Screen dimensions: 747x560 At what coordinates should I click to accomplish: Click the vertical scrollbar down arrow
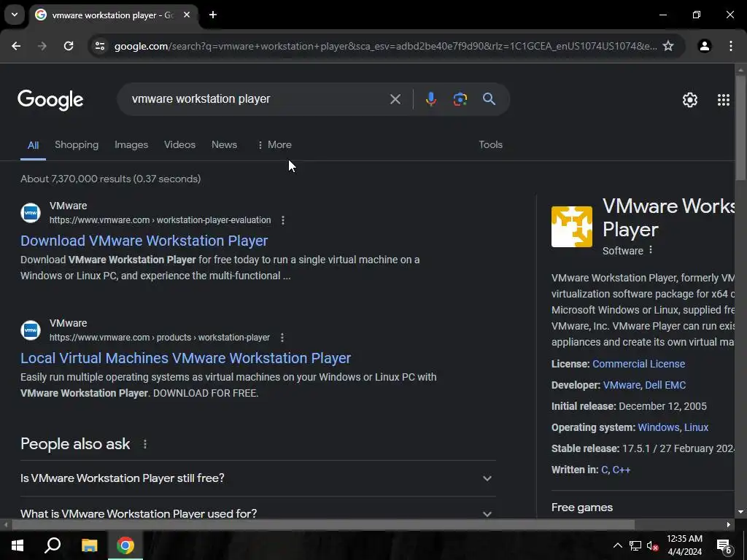tap(740, 512)
